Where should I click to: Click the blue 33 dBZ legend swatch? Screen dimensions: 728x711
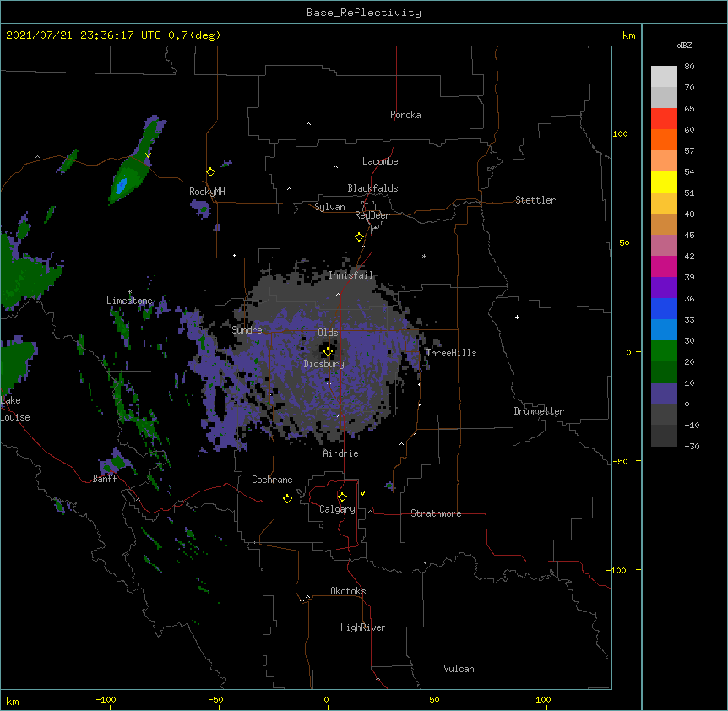[664, 308]
